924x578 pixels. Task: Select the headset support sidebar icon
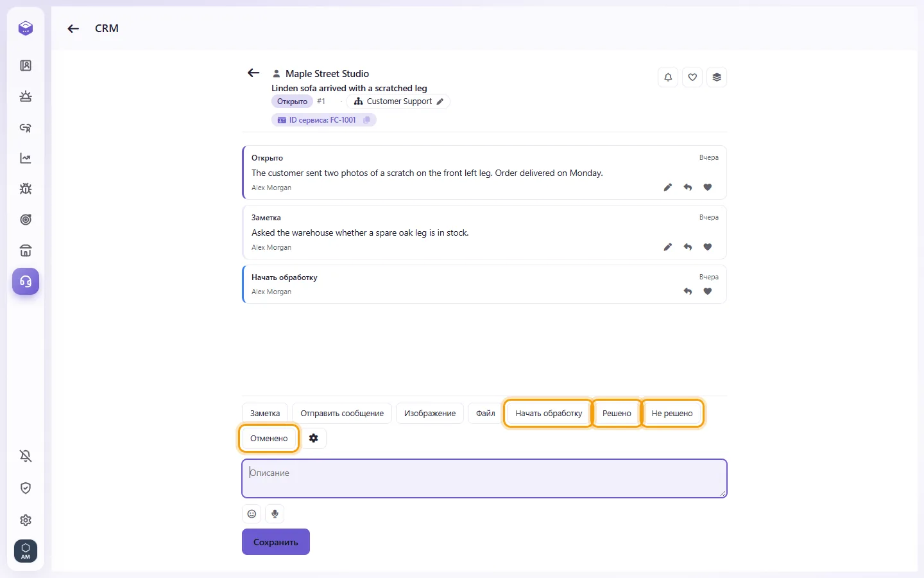point(26,281)
